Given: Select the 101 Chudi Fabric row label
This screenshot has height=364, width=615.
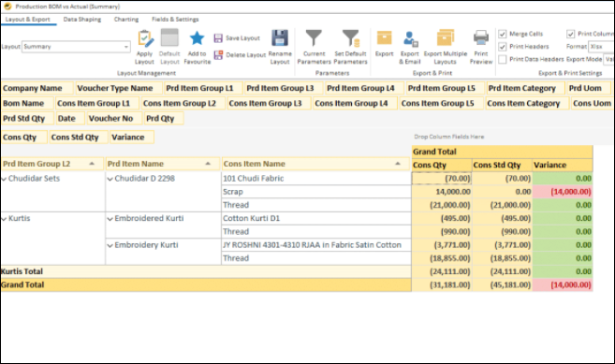Looking at the screenshot, I should (x=316, y=179).
